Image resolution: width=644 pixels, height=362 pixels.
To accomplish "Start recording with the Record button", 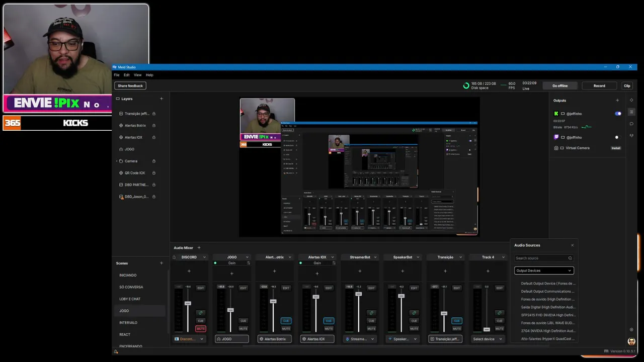I will point(599,86).
